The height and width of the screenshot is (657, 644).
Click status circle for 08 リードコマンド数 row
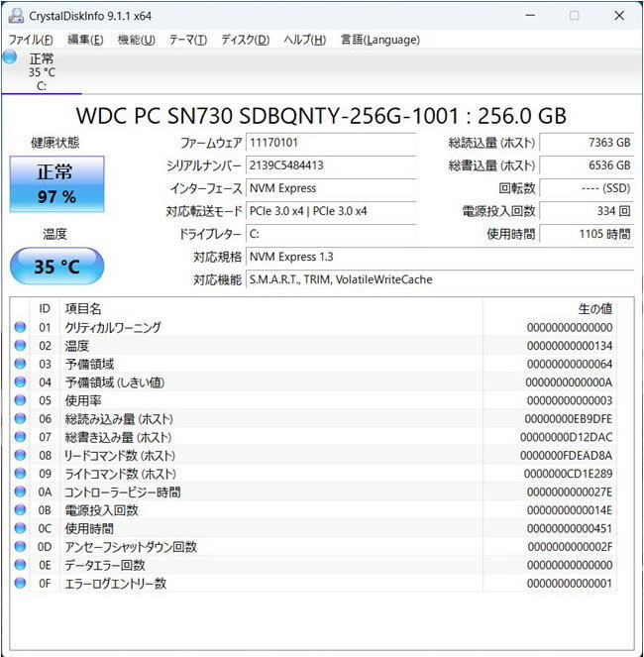point(20,455)
